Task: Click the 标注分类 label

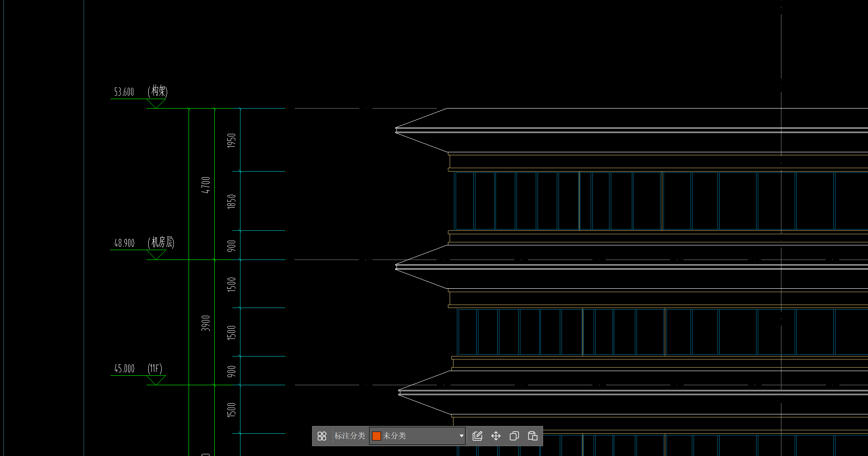Action: pyautogui.click(x=350, y=436)
